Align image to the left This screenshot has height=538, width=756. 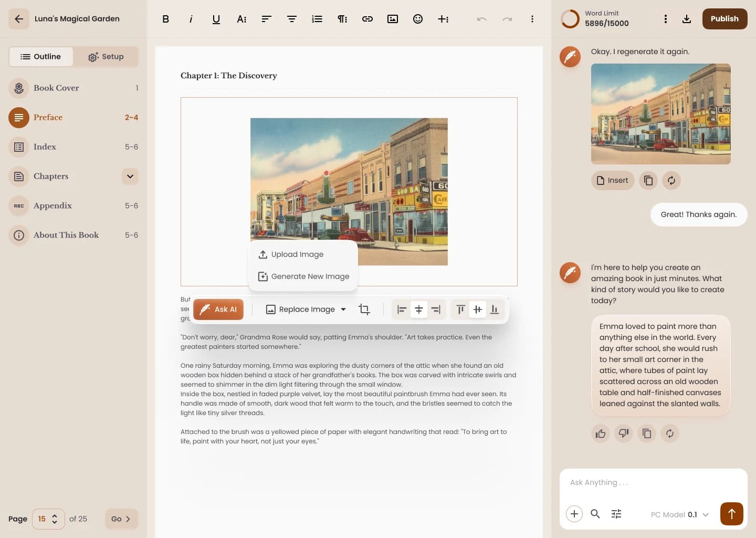(402, 309)
